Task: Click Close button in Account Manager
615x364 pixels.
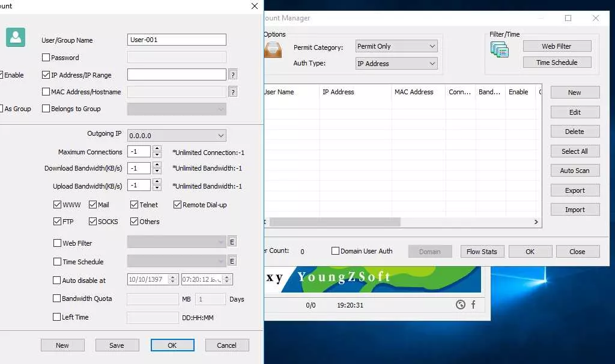Action: pyautogui.click(x=577, y=252)
